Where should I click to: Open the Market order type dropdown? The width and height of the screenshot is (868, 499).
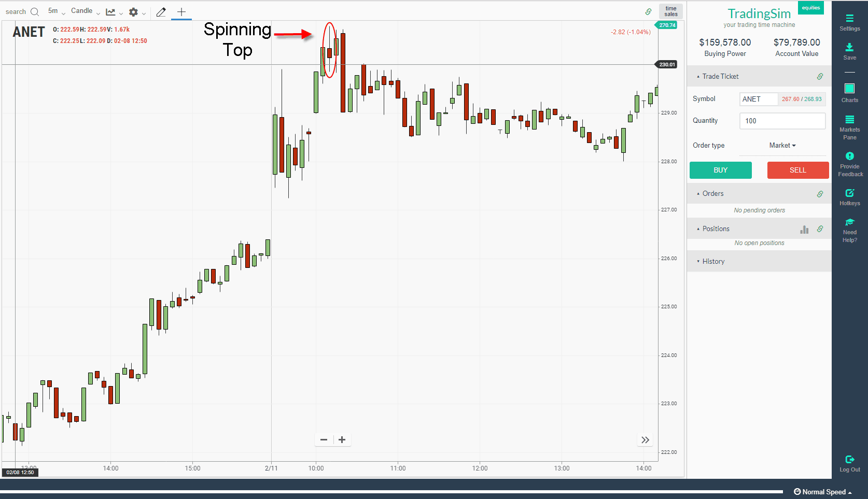click(x=782, y=145)
